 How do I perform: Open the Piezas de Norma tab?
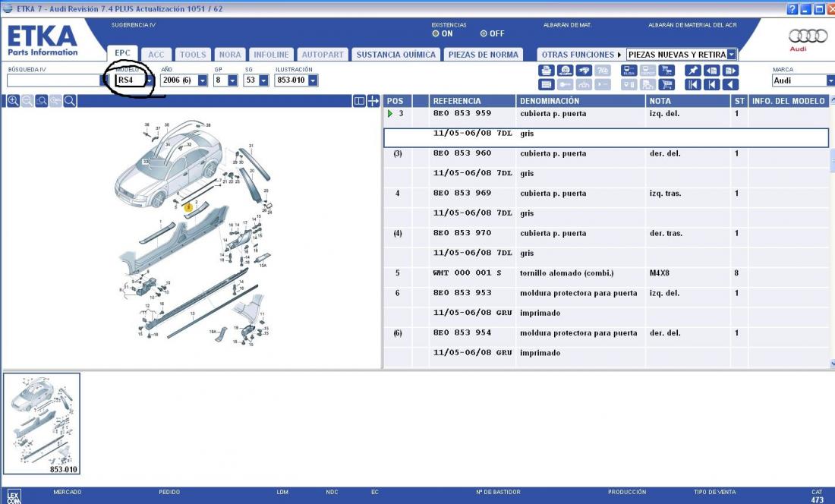tap(483, 55)
